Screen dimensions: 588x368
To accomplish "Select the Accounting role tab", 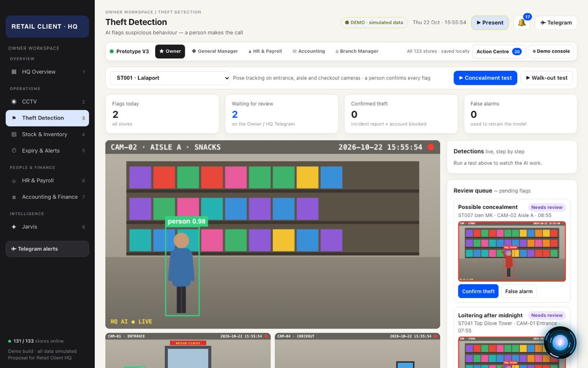I will coord(309,52).
